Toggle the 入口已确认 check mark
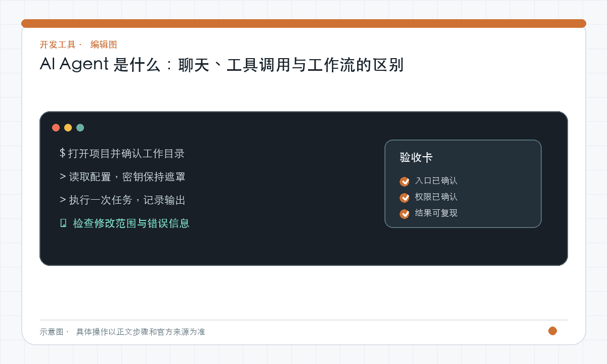Viewport: 607px width, 364px height. click(x=405, y=181)
